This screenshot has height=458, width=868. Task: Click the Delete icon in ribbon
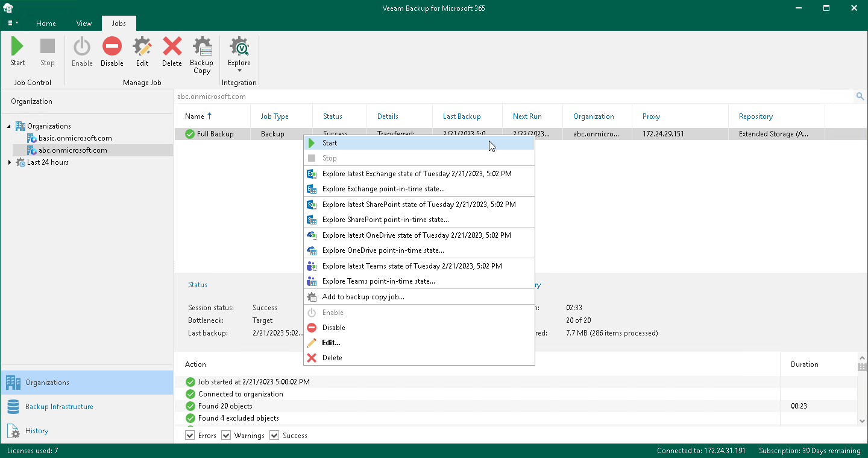172,47
